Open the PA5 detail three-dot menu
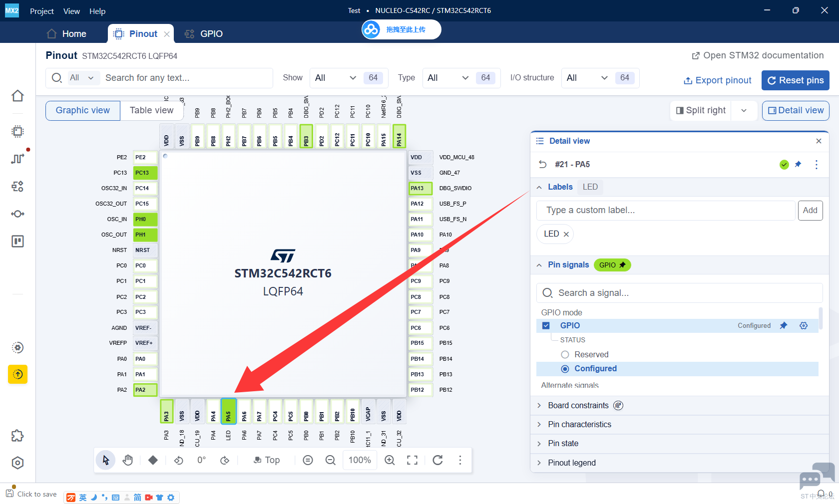The width and height of the screenshot is (839, 504). pos(817,164)
